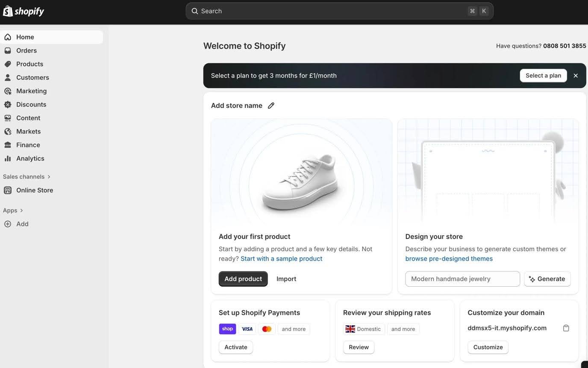Viewport: 588px width, 368px height.
Task: Open the Marketing section icon
Action: click(8, 91)
